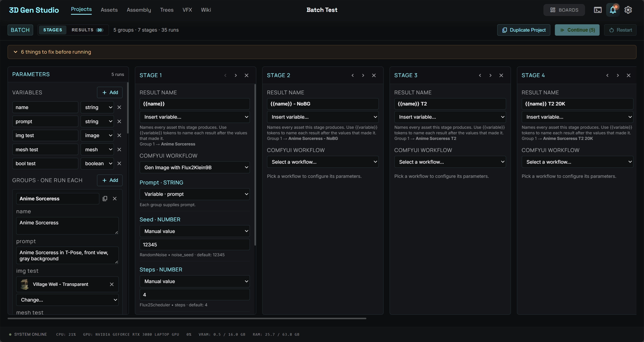Open Stage 1 Insert variable dropdown
644x342 pixels.
tap(195, 117)
